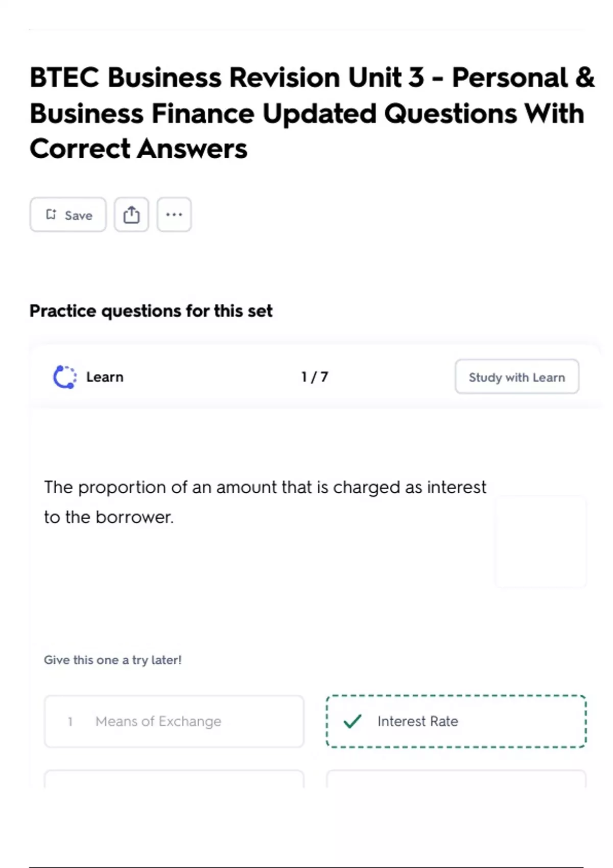Screen dimensions: 613x868
Task: Click the BTEC Business Revision page title
Action: (x=312, y=113)
